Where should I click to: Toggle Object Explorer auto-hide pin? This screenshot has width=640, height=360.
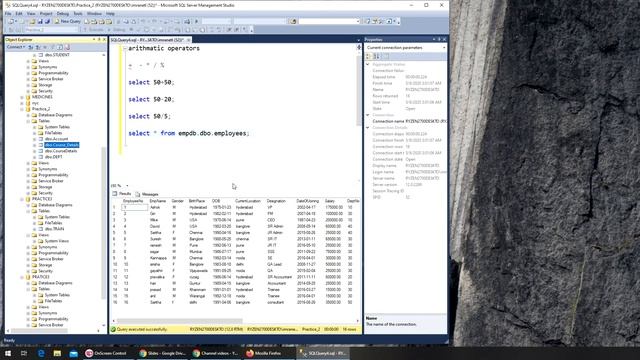pyautogui.click(x=99, y=40)
